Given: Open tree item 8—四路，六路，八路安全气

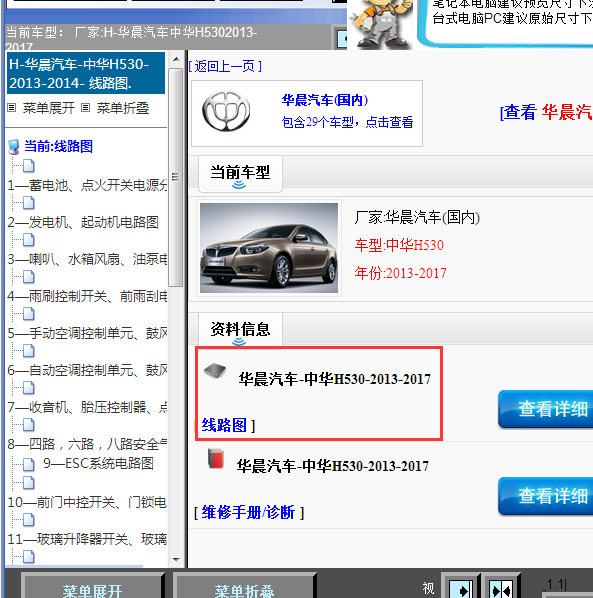Looking at the screenshot, I should [87, 444].
